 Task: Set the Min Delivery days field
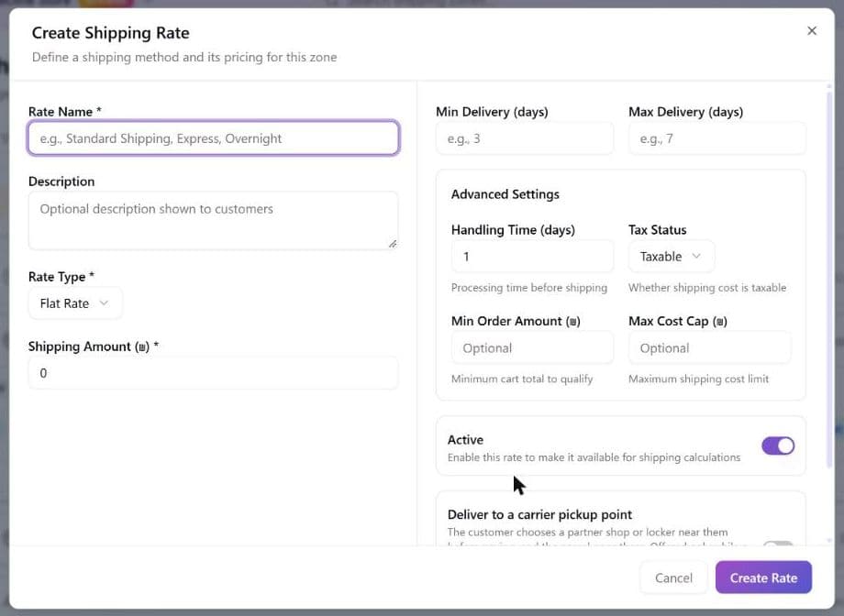[524, 138]
